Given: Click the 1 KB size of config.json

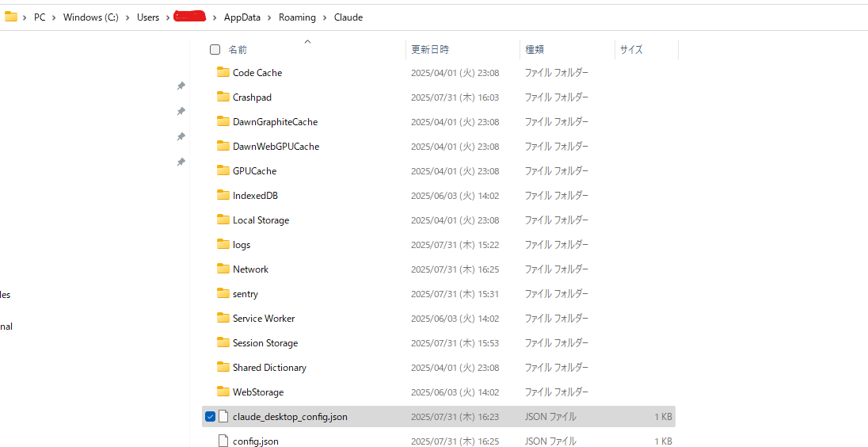Looking at the screenshot, I should point(663,441).
